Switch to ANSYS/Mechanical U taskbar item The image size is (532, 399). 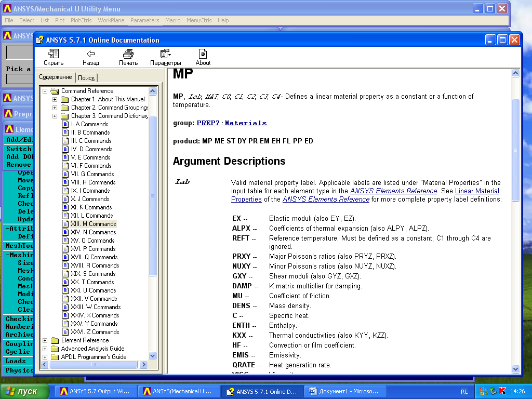(179, 392)
